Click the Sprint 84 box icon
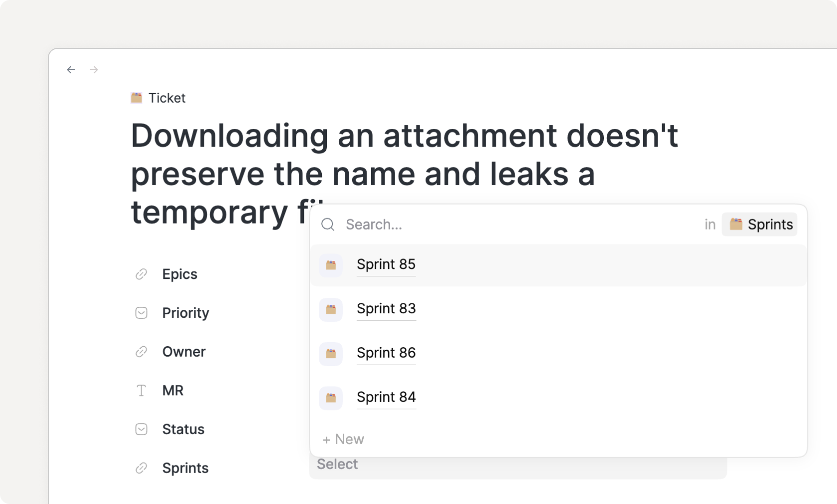 click(331, 398)
